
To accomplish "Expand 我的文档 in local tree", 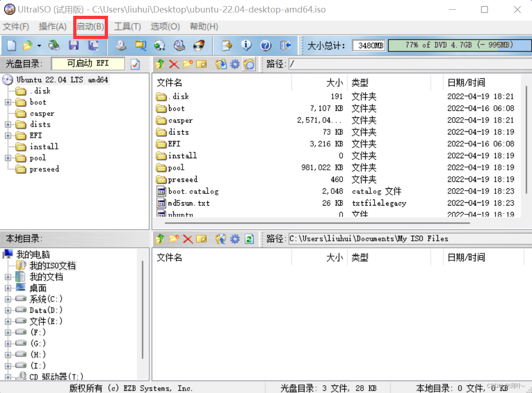I will pos(8,277).
